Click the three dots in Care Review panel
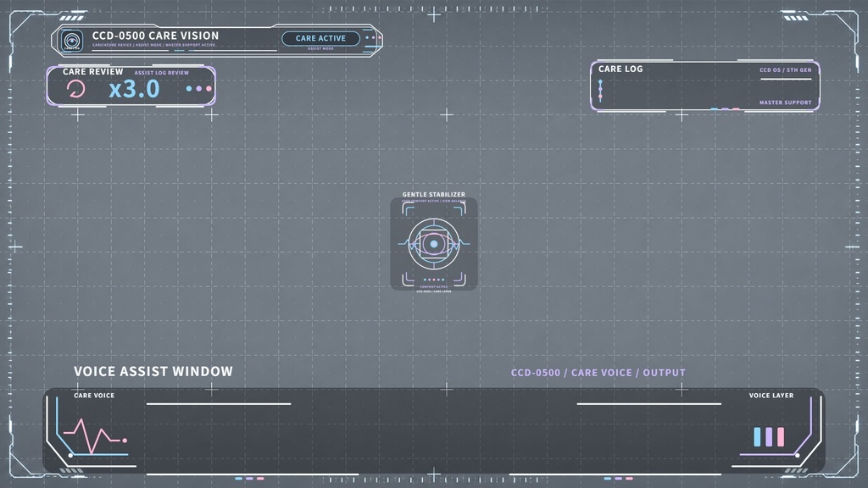This screenshot has height=488, width=868. [x=198, y=88]
